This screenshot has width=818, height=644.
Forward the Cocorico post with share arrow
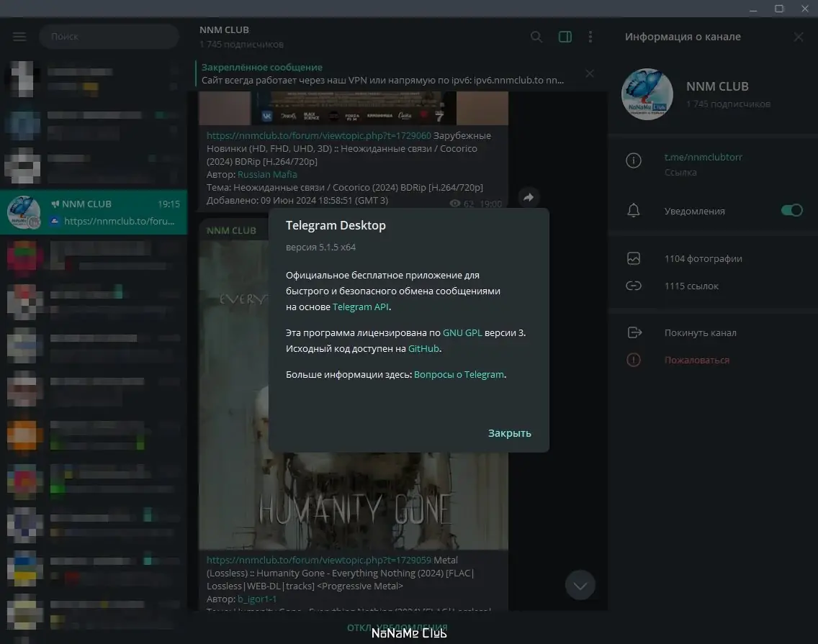tap(529, 197)
